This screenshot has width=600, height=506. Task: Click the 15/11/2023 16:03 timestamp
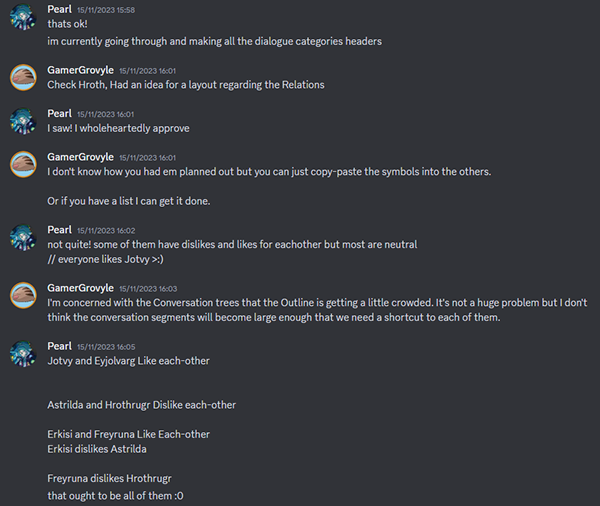pyautogui.click(x=147, y=288)
